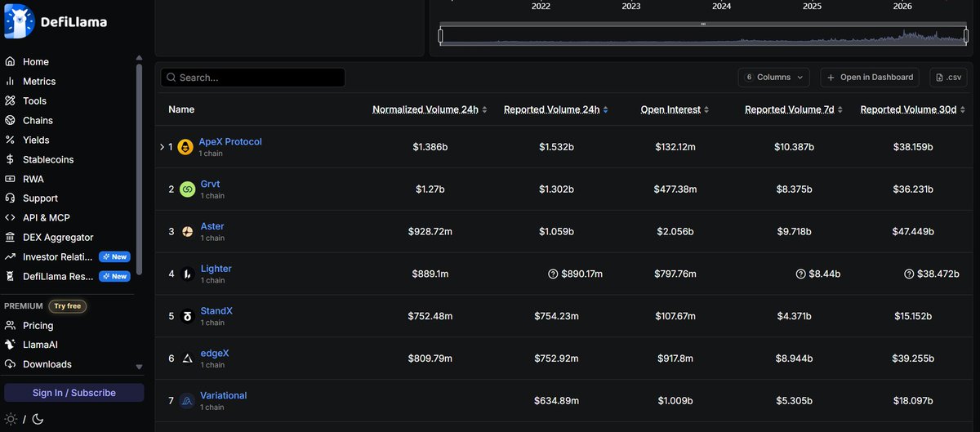Image resolution: width=980 pixels, height=432 pixels.
Task: Download the table as .csv
Action: click(947, 78)
